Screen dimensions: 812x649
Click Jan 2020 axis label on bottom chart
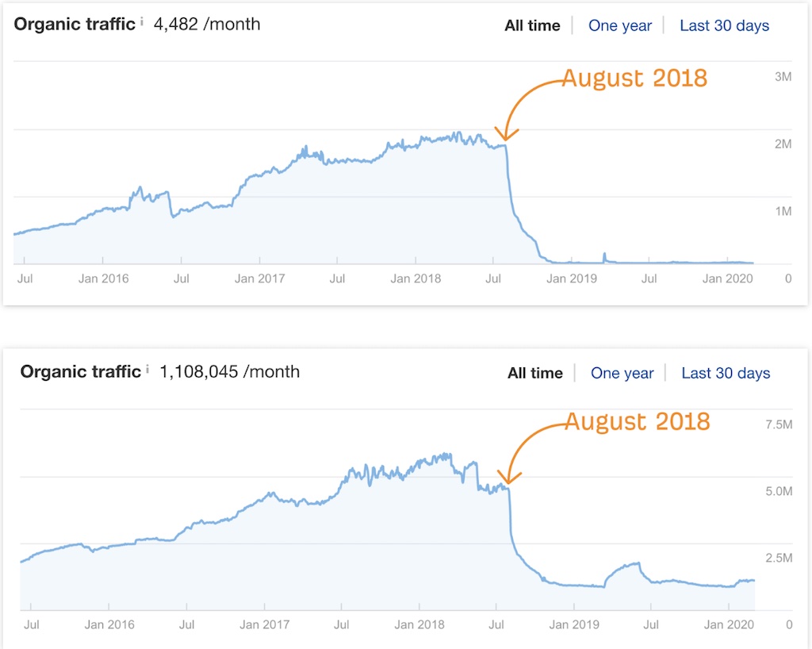pos(729,624)
